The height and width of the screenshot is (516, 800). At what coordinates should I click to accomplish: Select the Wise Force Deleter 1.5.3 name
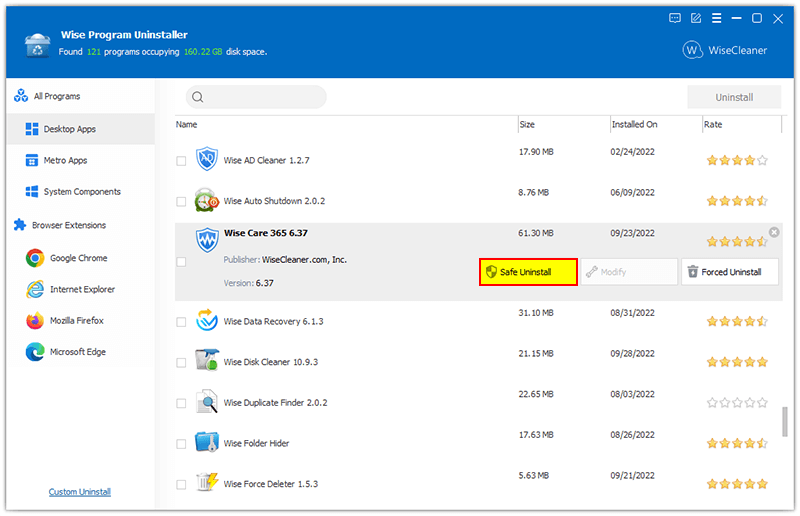coord(270,484)
